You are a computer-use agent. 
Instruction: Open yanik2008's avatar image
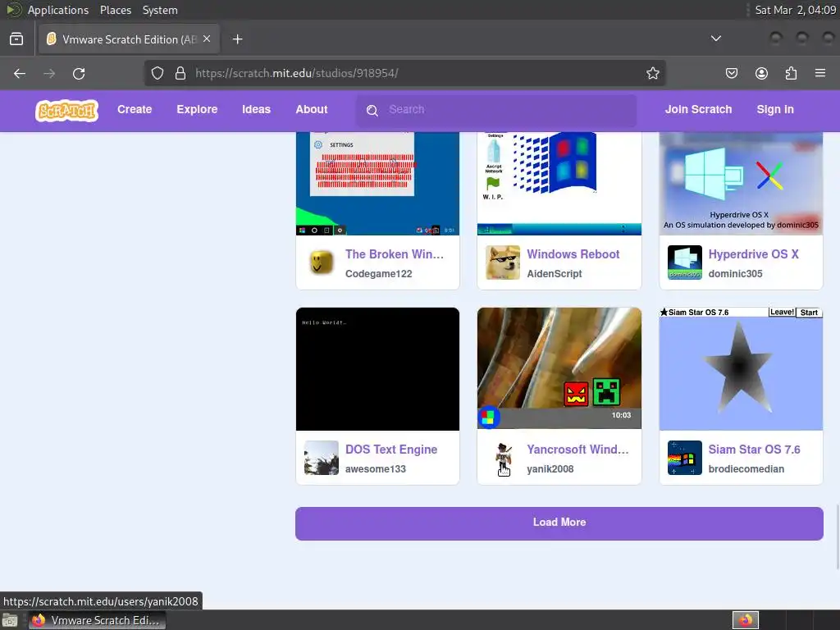503,458
